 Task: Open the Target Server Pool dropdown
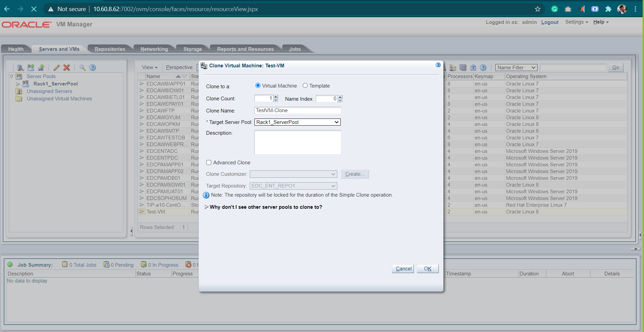298,122
